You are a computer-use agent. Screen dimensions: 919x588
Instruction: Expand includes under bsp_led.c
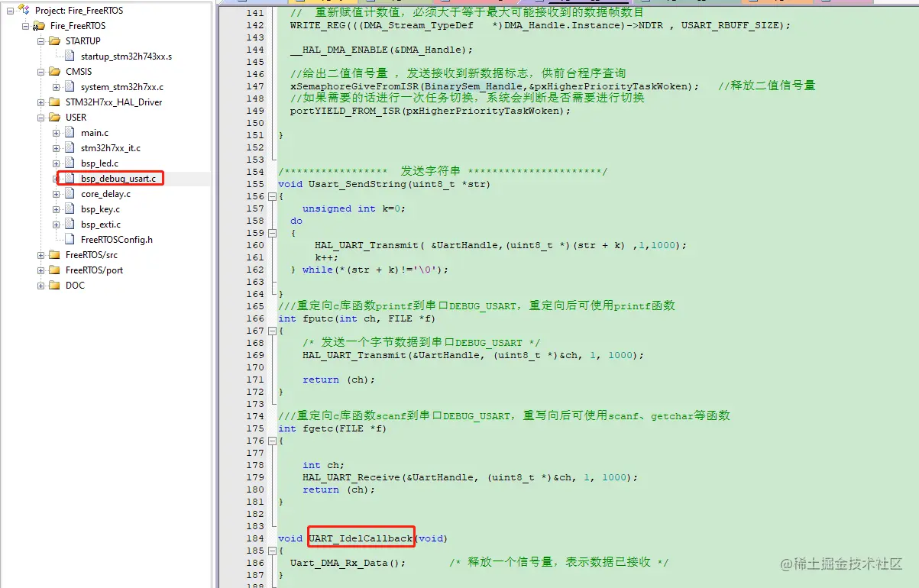(57, 163)
